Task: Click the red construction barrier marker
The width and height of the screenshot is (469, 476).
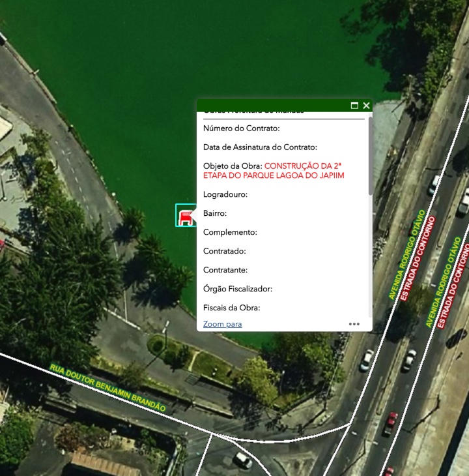Action: point(185,216)
